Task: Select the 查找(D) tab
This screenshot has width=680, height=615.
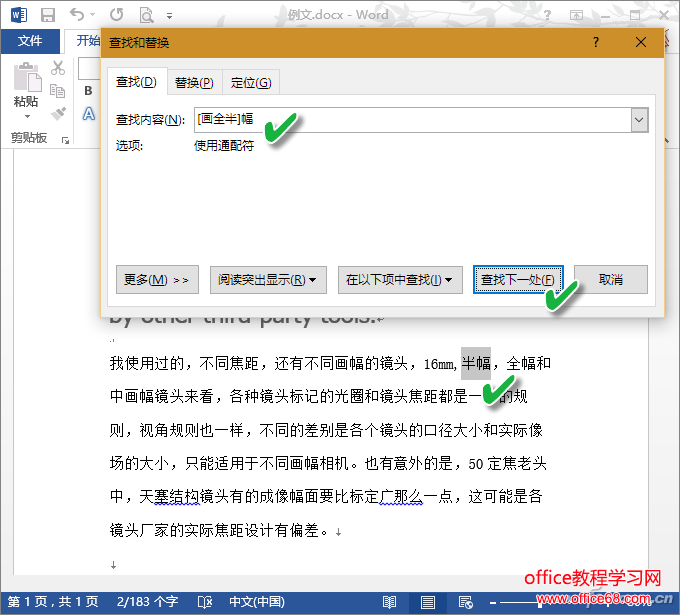Action: click(x=137, y=82)
